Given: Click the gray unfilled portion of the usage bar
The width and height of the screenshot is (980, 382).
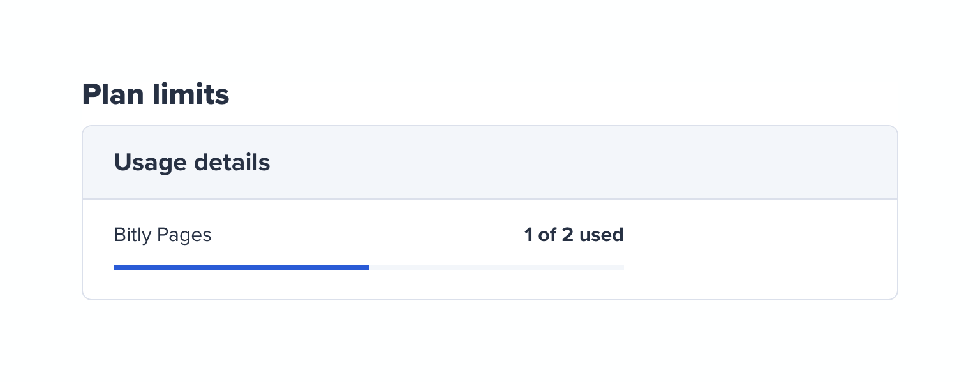Looking at the screenshot, I should (496, 268).
